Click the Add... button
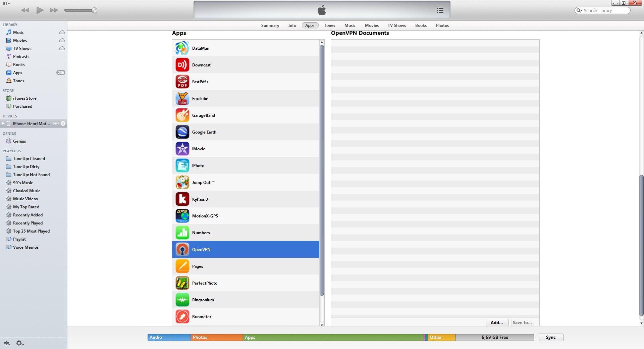This screenshot has height=349, width=644. [496, 322]
